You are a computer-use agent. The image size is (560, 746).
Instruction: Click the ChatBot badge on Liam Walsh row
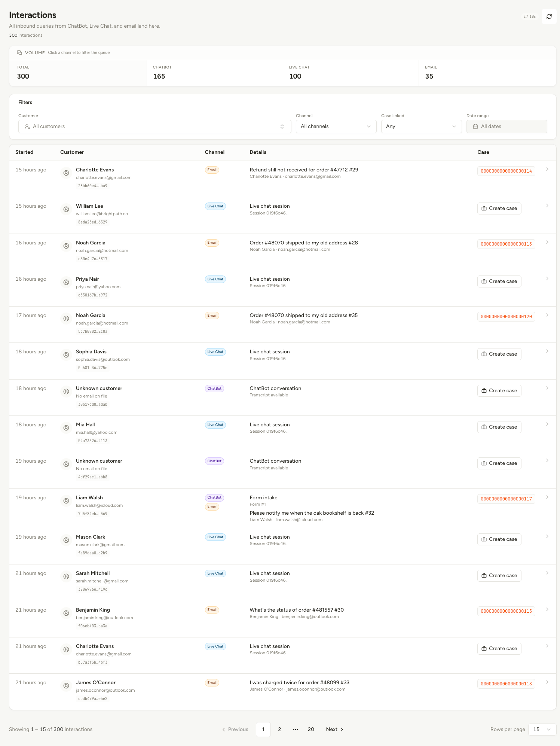coord(214,497)
